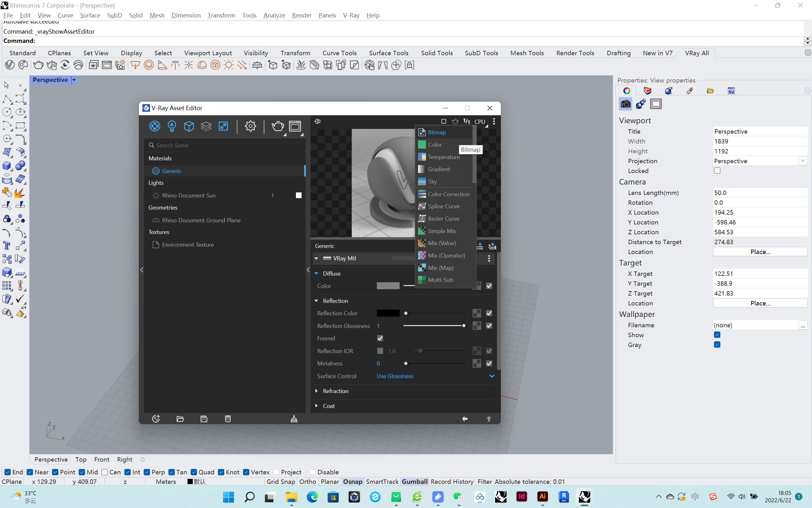Click Import asset file folder icon
Screen dimensions: 812x508
coord(180,419)
